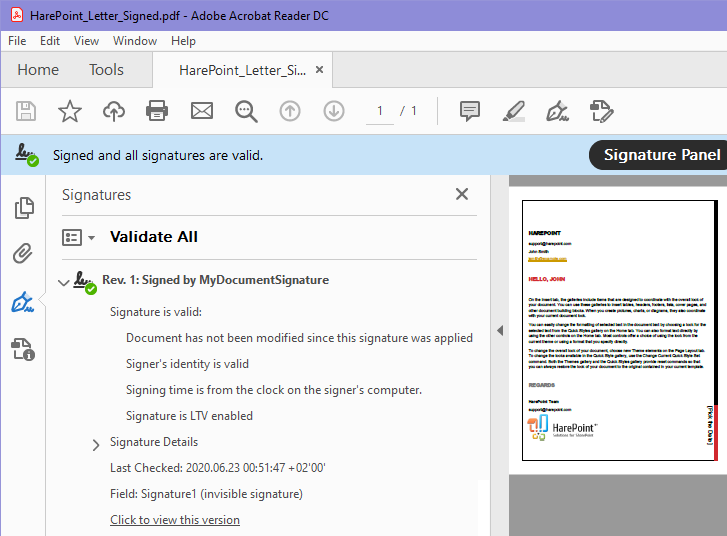Go to next page arrow
727x536 pixels.
334,111
